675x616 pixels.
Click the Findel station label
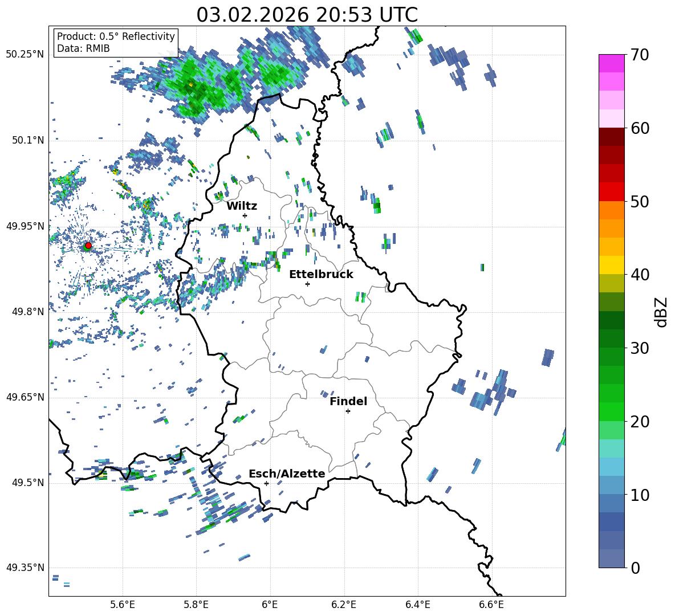348,401
